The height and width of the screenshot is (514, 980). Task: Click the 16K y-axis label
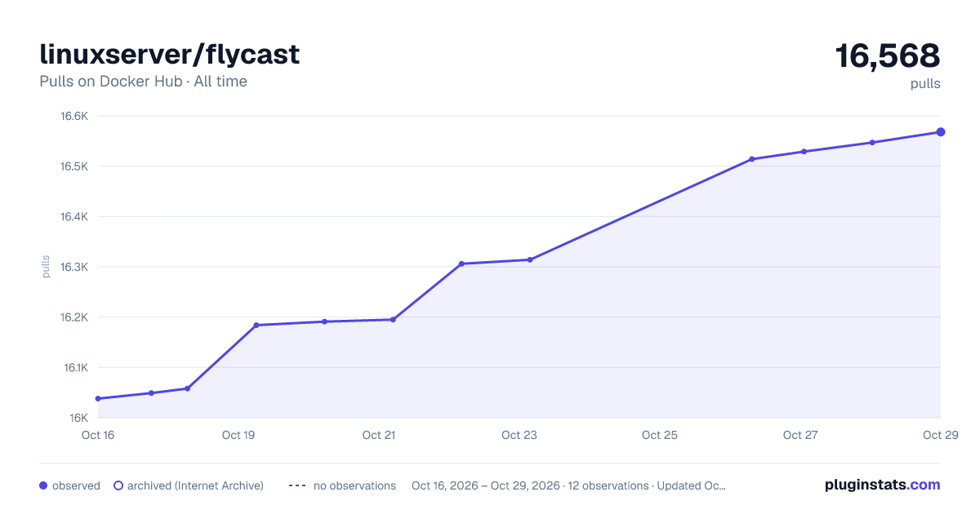coord(78,418)
